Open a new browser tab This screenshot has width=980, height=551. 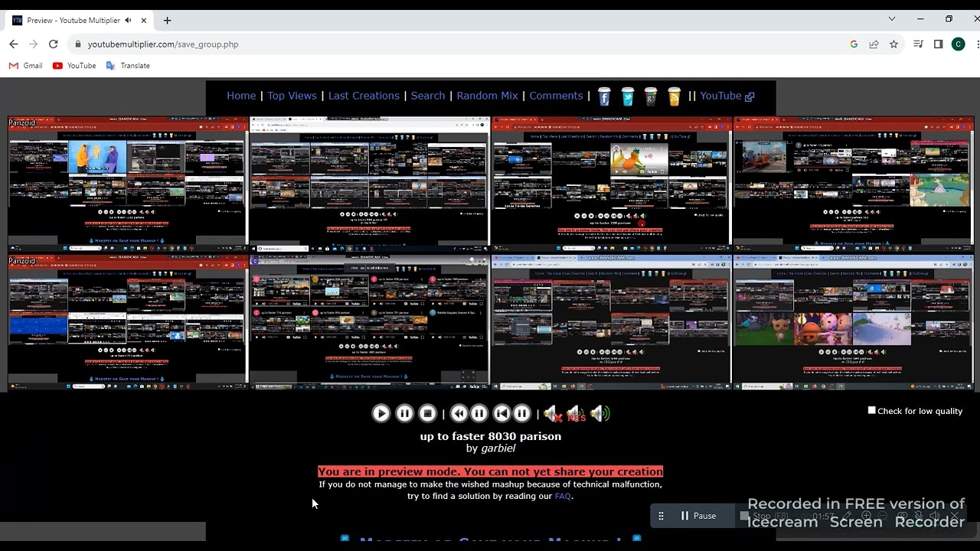[167, 20]
